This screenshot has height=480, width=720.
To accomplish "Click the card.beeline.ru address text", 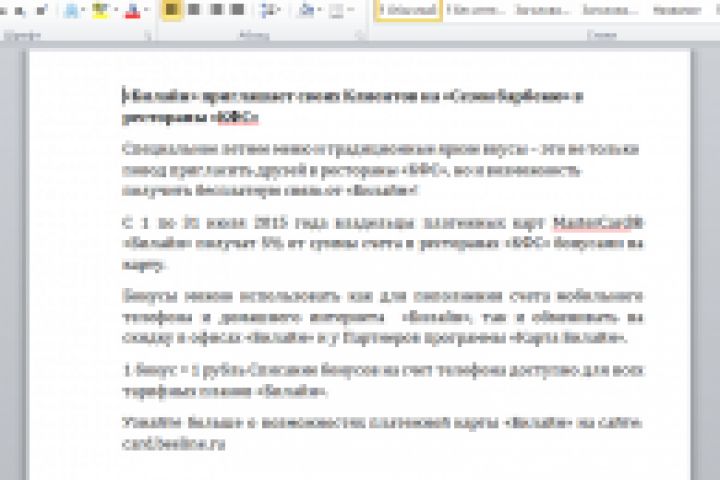I will coord(174,444).
